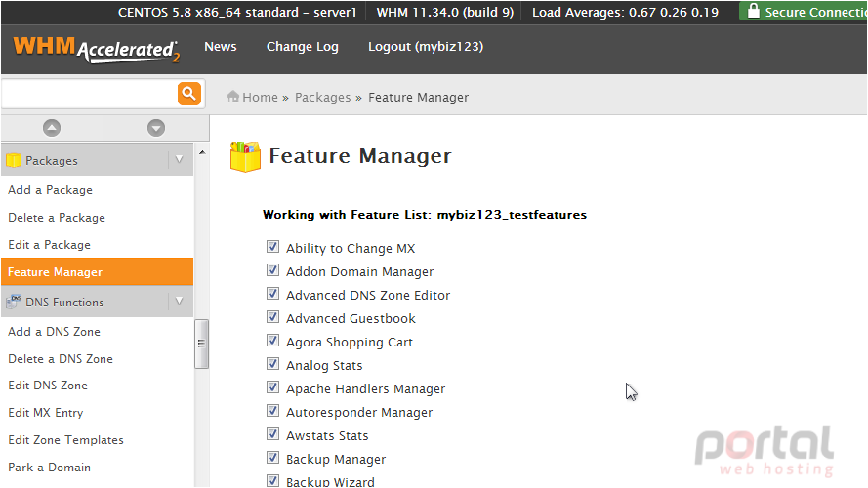This screenshot has height=488, width=868.
Task: Click the yellow Packages icon in sidebar
Action: (x=14, y=160)
